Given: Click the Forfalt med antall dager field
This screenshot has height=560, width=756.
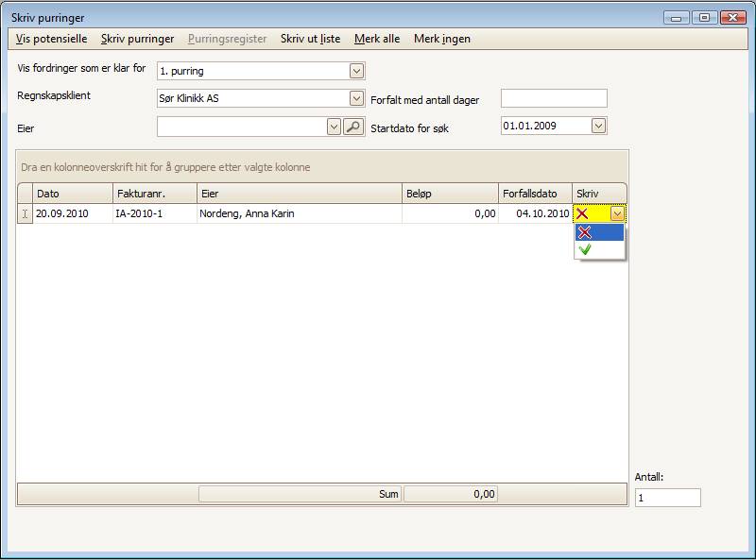Looking at the screenshot, I should (x=554, y=98).
